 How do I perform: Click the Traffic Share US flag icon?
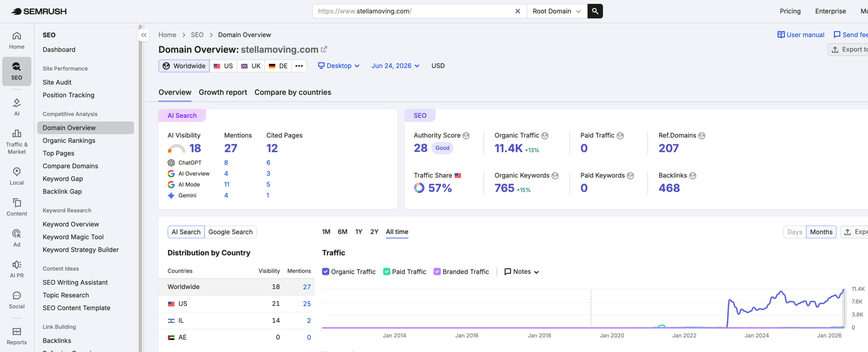[x=458, y=175]
